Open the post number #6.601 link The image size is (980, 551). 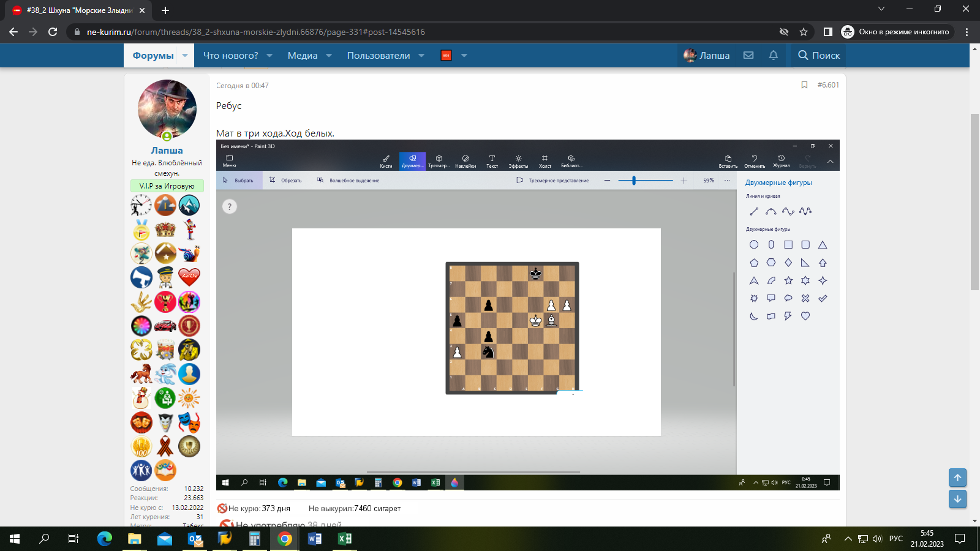pos(828,85)
